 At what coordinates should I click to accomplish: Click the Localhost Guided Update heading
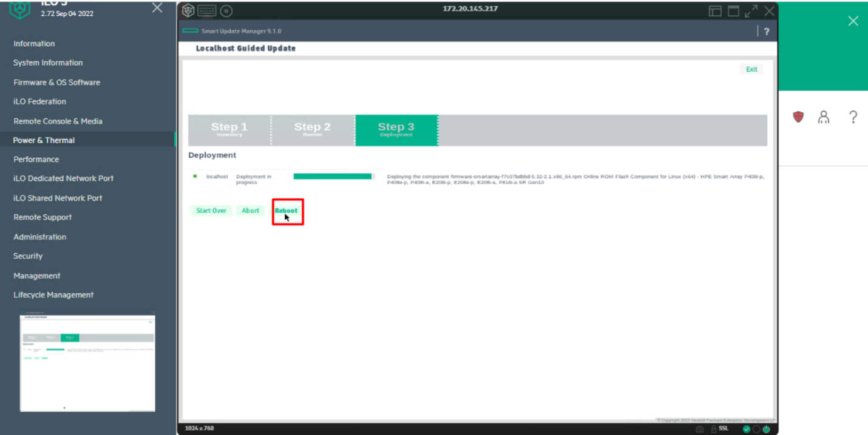tap(246, 49)
